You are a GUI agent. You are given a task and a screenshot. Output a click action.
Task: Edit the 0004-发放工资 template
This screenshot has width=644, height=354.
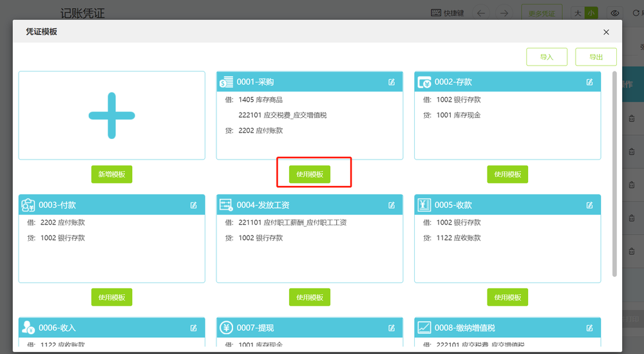click(x=392, y=205)
